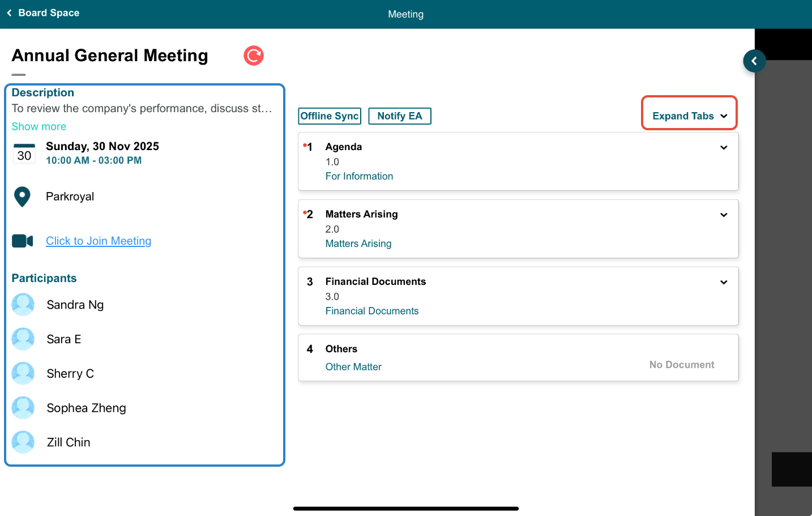Click the Agenda item title
The image size is (812, 516).
coord(344,147)
